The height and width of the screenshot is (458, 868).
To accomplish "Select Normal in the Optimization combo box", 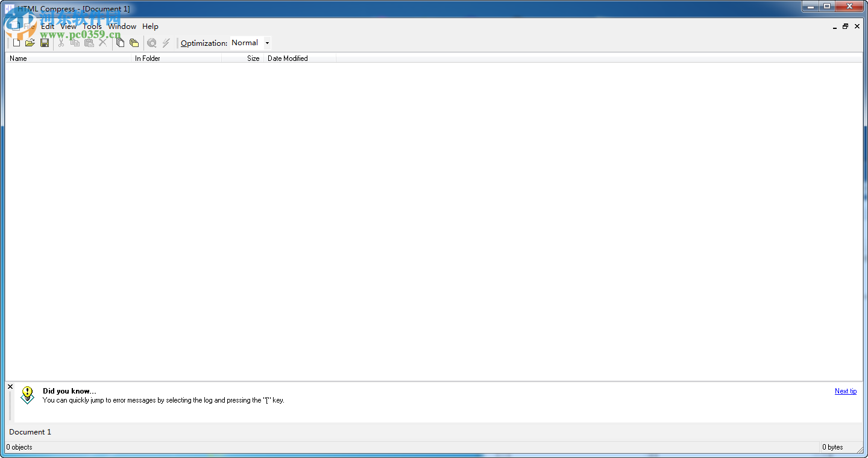I will tap(246, 42).
